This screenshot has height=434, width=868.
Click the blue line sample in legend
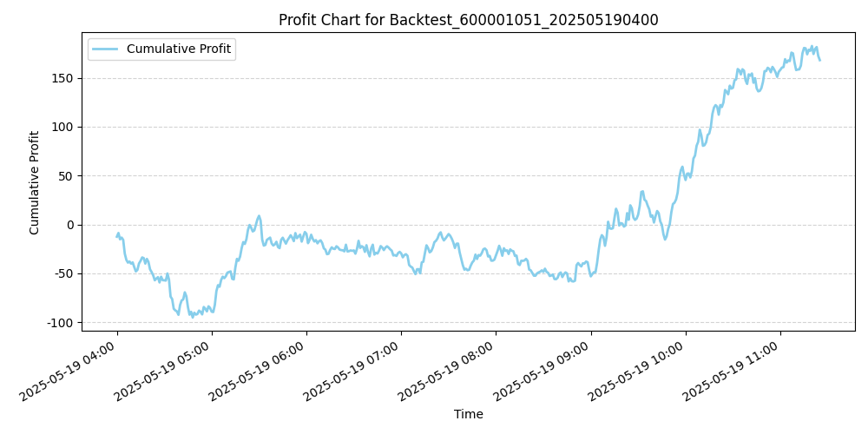point(105,49)
